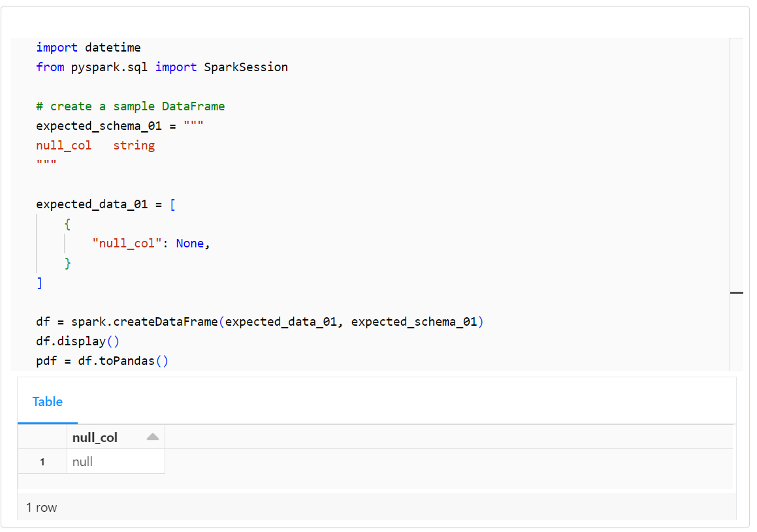The image size is (757, 532).
Task: Sort by null_col column arrow
Action: point(153,437)
